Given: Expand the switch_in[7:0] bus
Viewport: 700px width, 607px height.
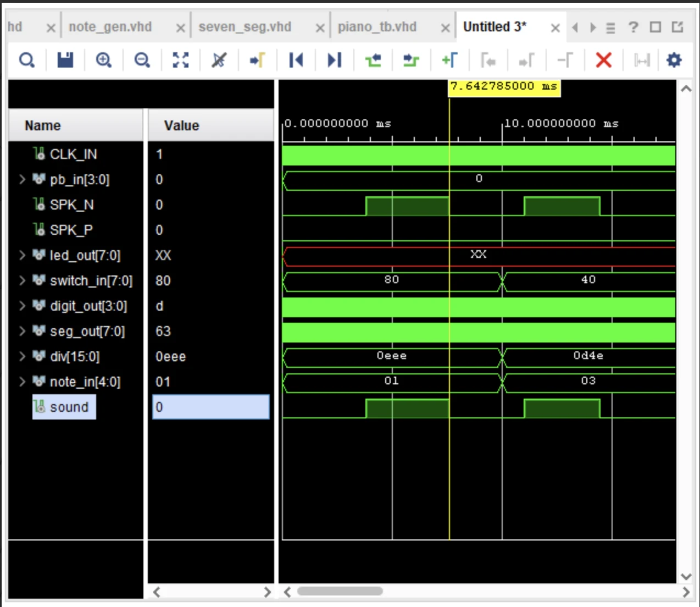Looking at the screenshot, I should click(22, 280).
